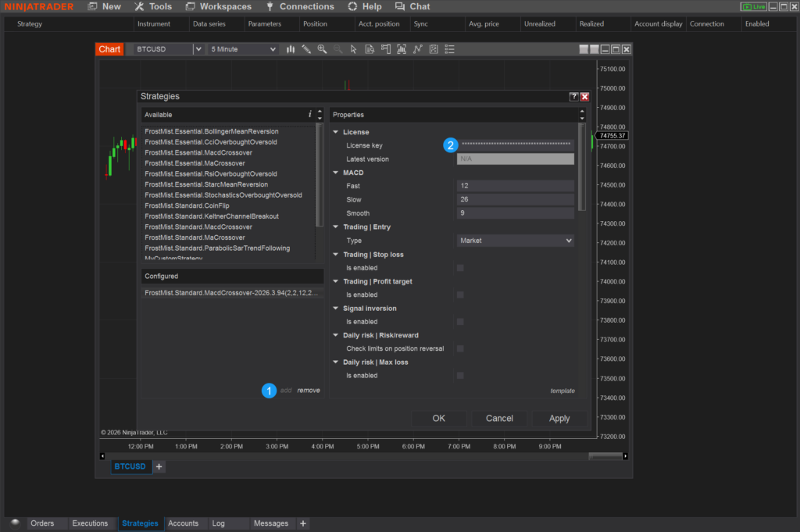The height and width of the screenshot is (532, 800).
Task: Select the cursor pointer tool
Action: [x=354, y=49]
